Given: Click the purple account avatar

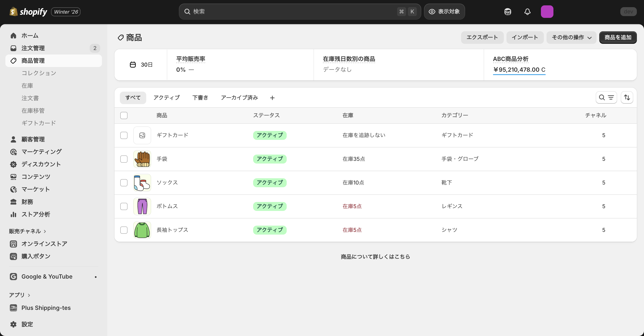Looking at the screenshot, I should coord(547,11).
